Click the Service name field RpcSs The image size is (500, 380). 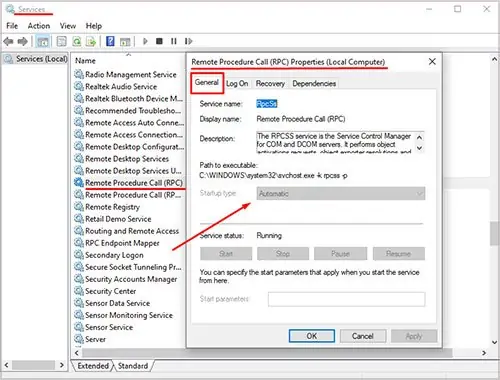pos(267,104)
